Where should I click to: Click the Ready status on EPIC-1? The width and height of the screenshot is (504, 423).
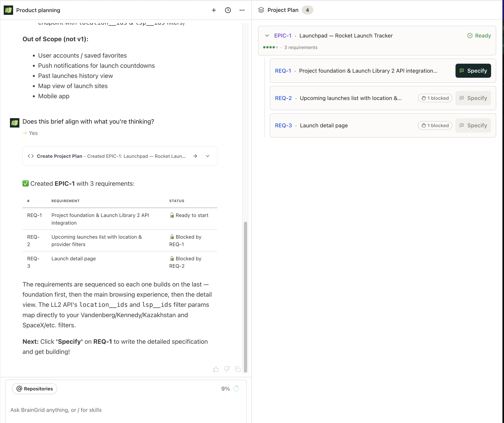point(479,36)
